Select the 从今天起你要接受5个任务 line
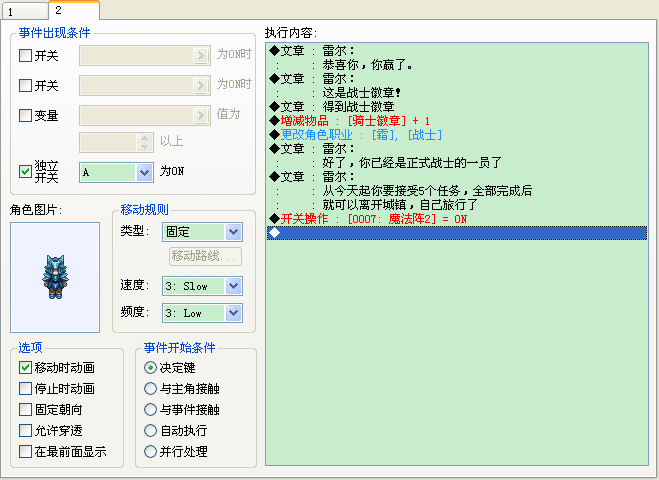The image size is (659, 480). [x=457, y=191]
